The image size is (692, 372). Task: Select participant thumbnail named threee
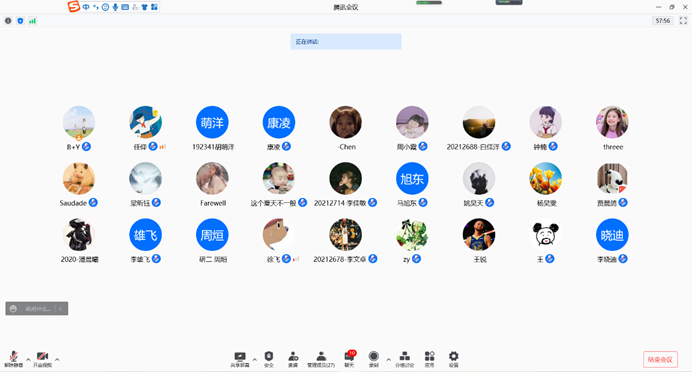612,122
